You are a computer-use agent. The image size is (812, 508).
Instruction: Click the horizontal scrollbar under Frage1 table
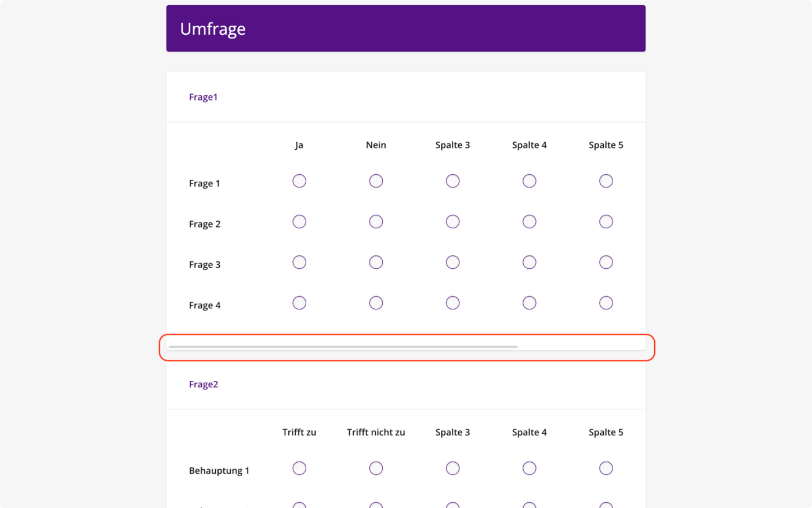click(x=343, y=347)
